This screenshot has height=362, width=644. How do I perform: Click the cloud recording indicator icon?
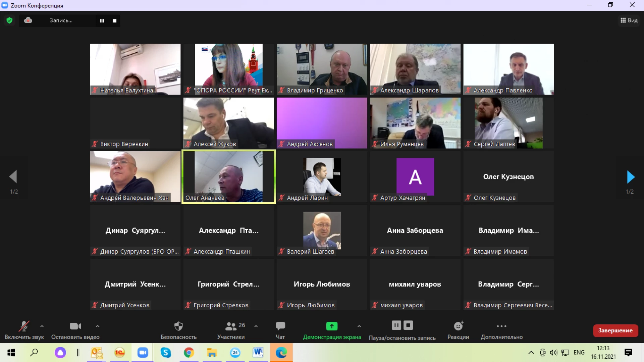[28, 20]
